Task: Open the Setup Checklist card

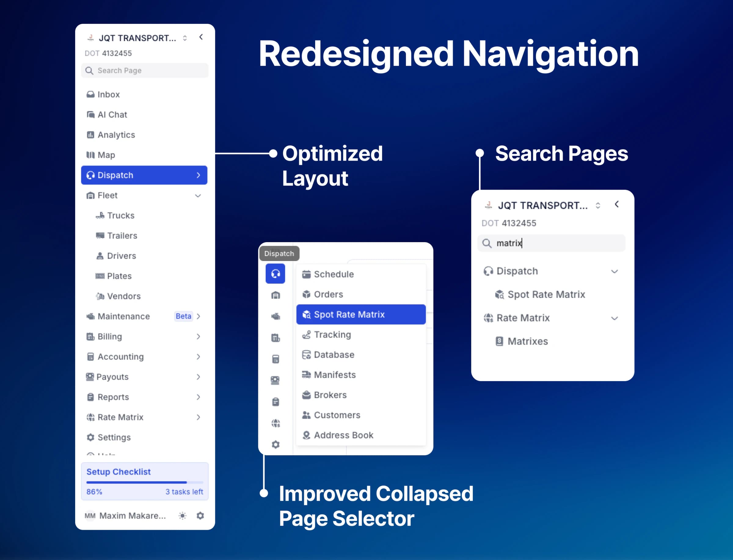Action: point(145,481)
